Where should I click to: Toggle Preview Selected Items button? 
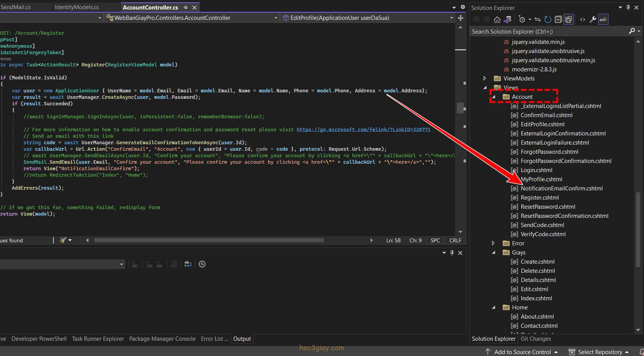pyautogui.click(x=603, y=19)
